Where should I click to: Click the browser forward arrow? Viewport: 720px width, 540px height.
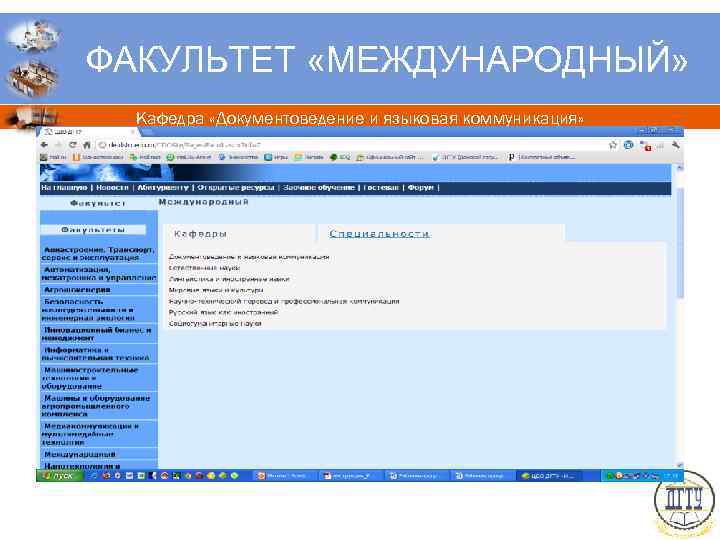click(58, 145)
